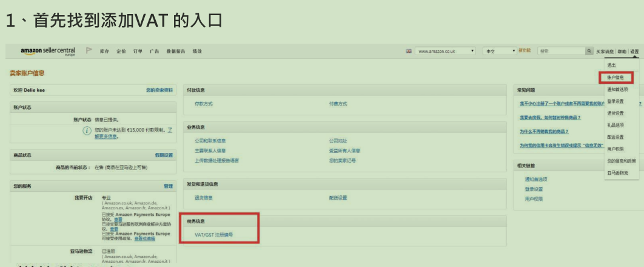Click the gray flag icon
This screenshot has height=267, width=644.
coord(89,51)
